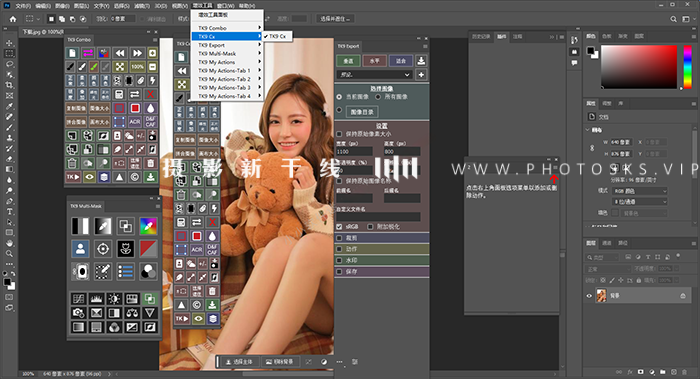
Task: Select the current image radio button in TK9 Export
Action: pyautogui.click(x=339, y=96)
